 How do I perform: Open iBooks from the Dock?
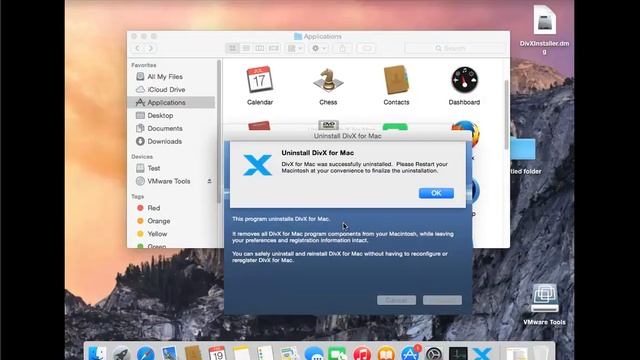click(386, 353)
